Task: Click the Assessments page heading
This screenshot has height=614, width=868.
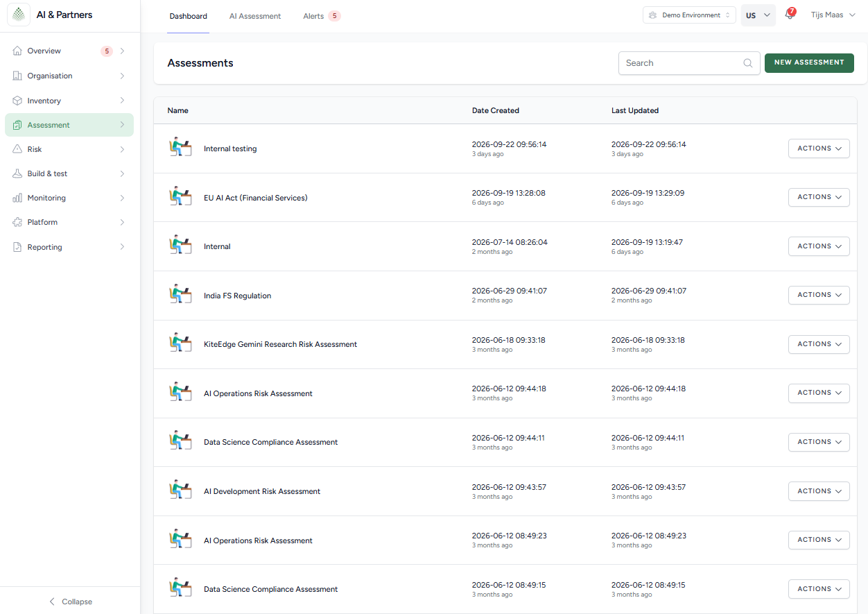Action: click(x=200, y=63)
